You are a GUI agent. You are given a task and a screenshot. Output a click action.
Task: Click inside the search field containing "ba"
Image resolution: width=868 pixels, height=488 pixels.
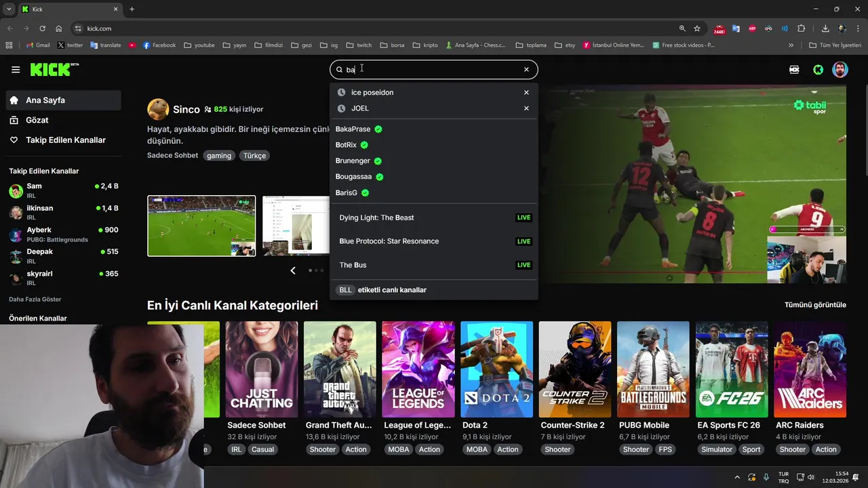point(434,69)
